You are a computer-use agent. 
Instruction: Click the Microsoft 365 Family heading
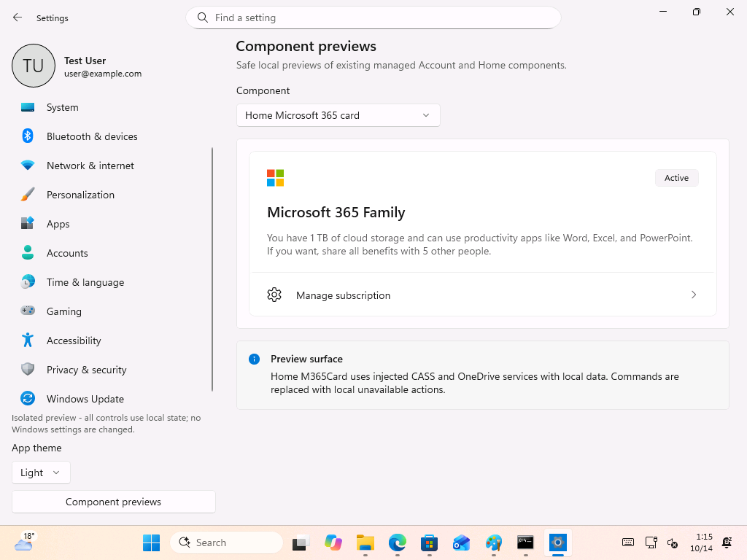tap(336, 212)
